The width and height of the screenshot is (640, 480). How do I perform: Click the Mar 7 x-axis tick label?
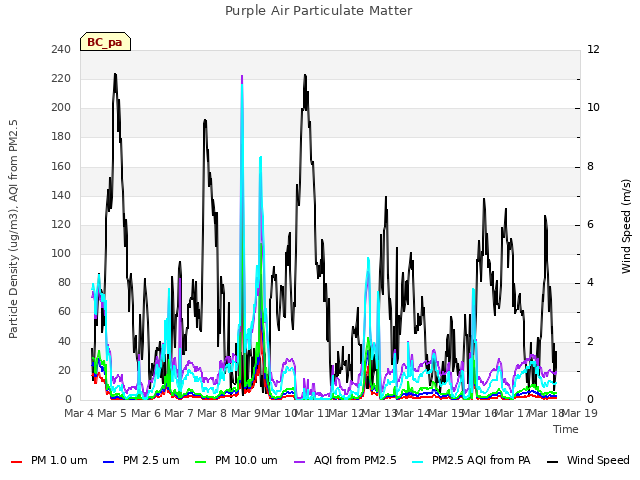tap(179, 413)
